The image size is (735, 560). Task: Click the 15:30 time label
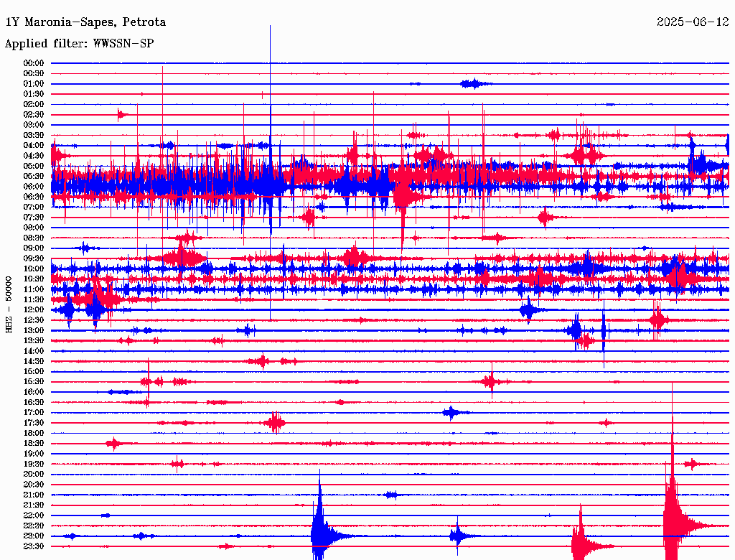pos(34,381)
